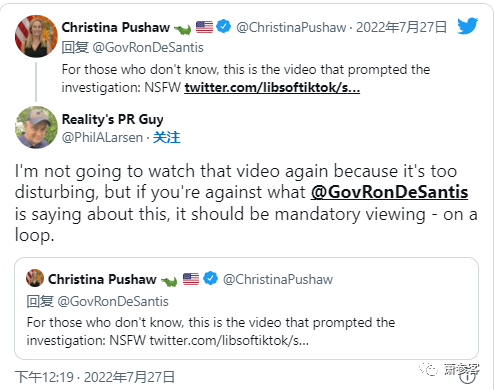Click the US flag emoji in top header
Viewport: 495px width, 390px height.
[204, 27]
